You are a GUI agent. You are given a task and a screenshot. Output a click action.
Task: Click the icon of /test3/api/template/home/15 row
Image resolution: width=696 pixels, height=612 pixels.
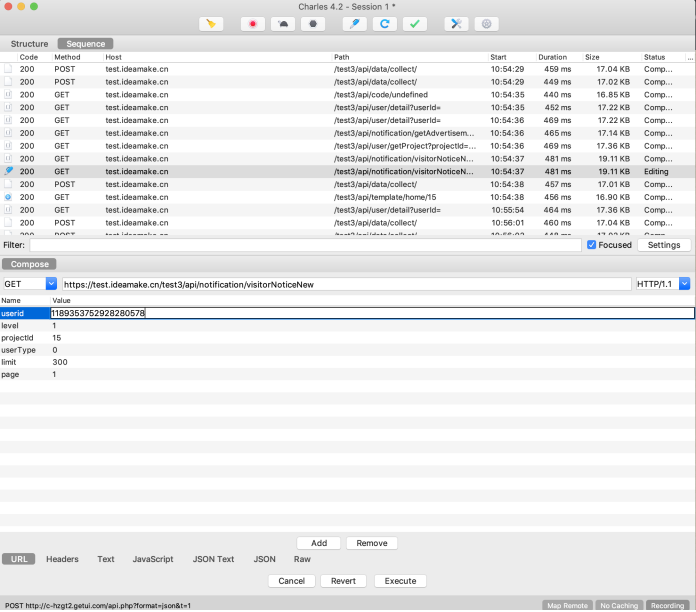tap(8, 197)
